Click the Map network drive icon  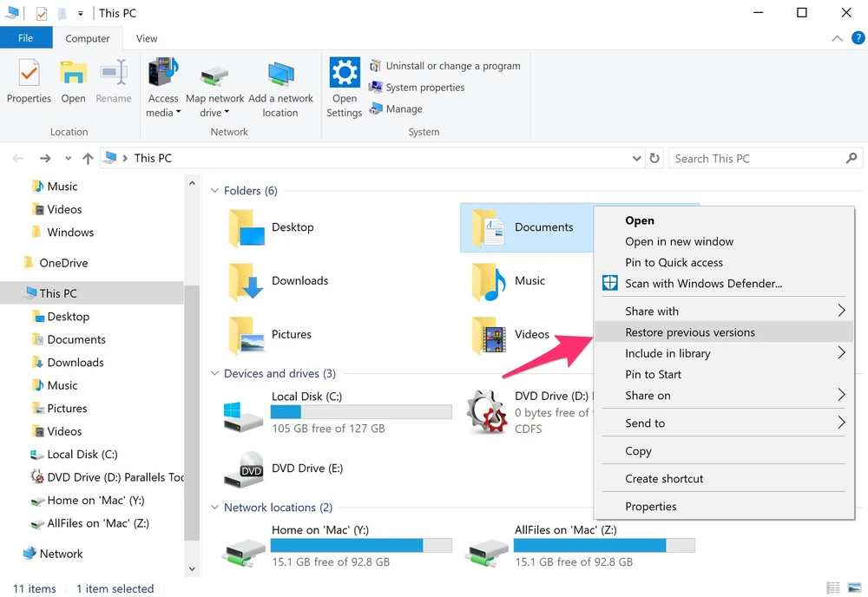(214, 76)
